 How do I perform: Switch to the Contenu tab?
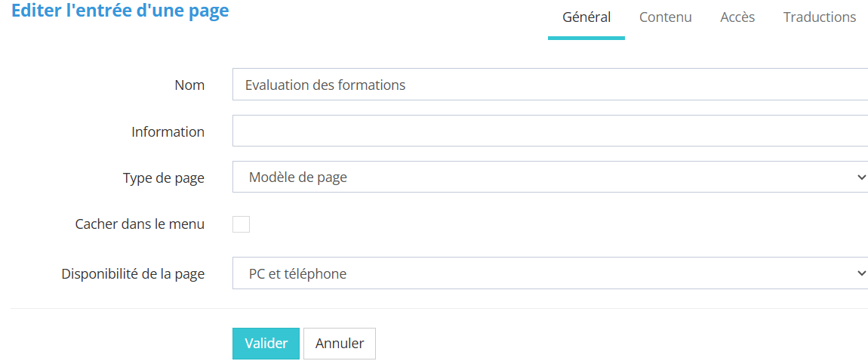click(x=665, y=17)
